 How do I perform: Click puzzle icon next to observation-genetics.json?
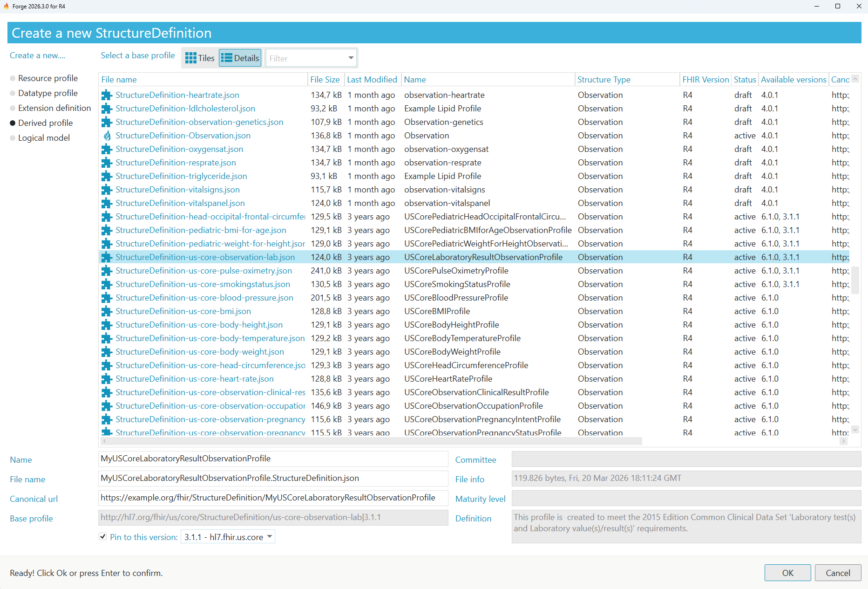pyautogui.click(x=107, y=122)
